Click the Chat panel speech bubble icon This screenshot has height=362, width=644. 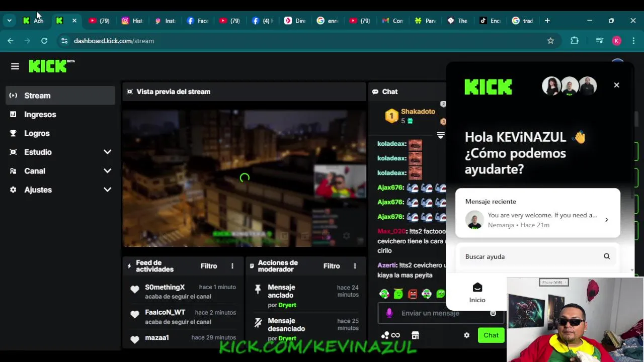point(375,92)
